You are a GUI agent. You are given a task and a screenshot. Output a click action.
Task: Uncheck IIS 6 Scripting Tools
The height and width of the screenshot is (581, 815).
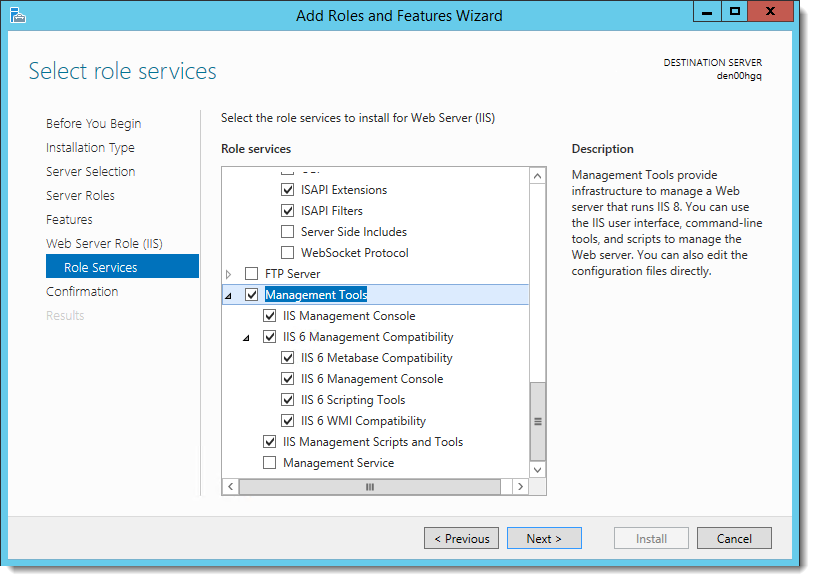(x=288, y=400)
